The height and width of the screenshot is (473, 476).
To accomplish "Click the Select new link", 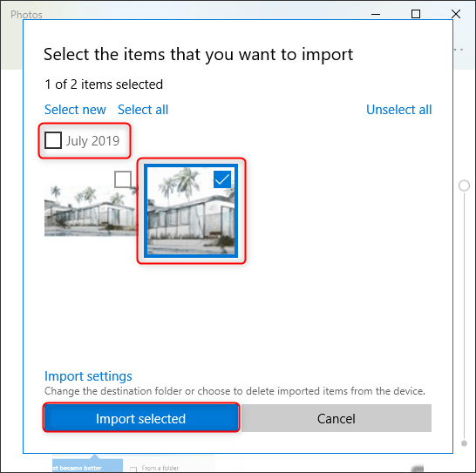I will [x=75, y=110].
